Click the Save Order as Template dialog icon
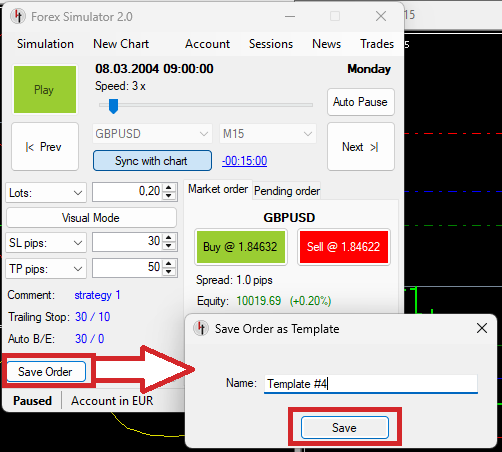Screen dimensions: 502x452 tap(201, 328)
